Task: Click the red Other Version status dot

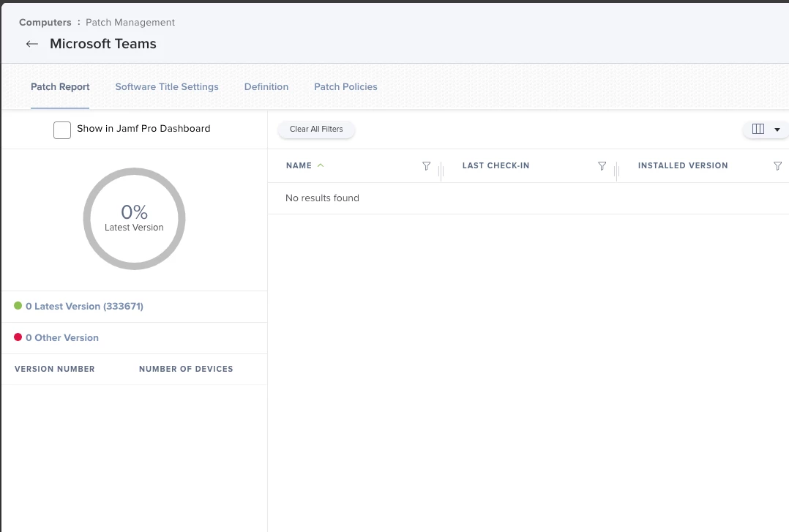Action: 18,337
